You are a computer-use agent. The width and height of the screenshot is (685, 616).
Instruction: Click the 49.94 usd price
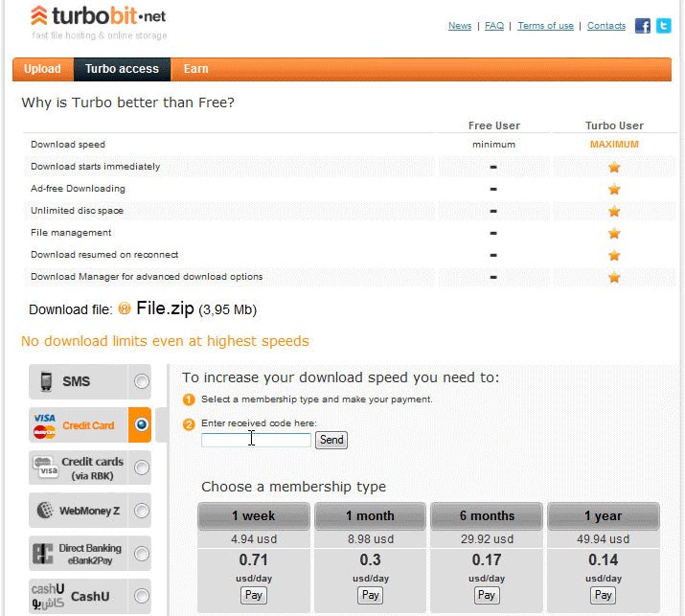coord(603,539)
